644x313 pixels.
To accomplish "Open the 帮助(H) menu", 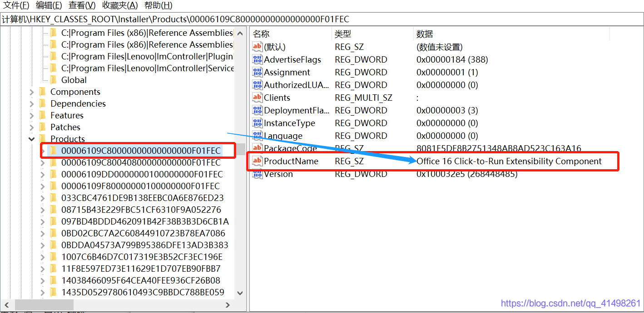I will [158, 5].
